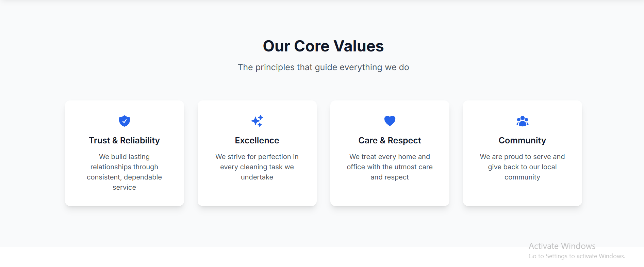
Task: Click the Excellence description paragraph
Action: (257, 167)
